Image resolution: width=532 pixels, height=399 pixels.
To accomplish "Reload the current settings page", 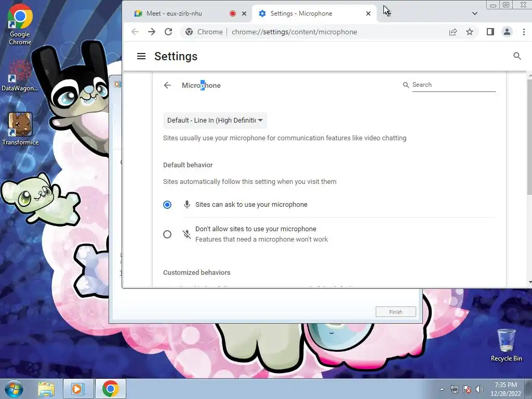I will 168,32.
